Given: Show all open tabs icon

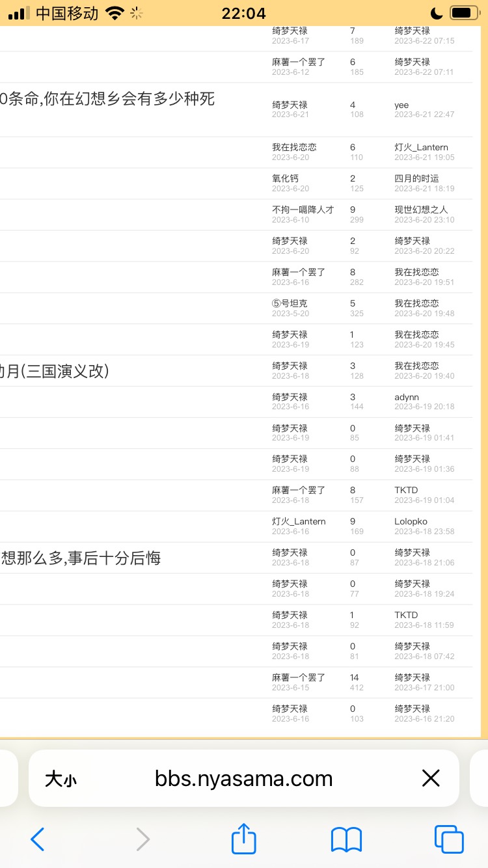Looking at the screenshot, I should coord(449,839).
